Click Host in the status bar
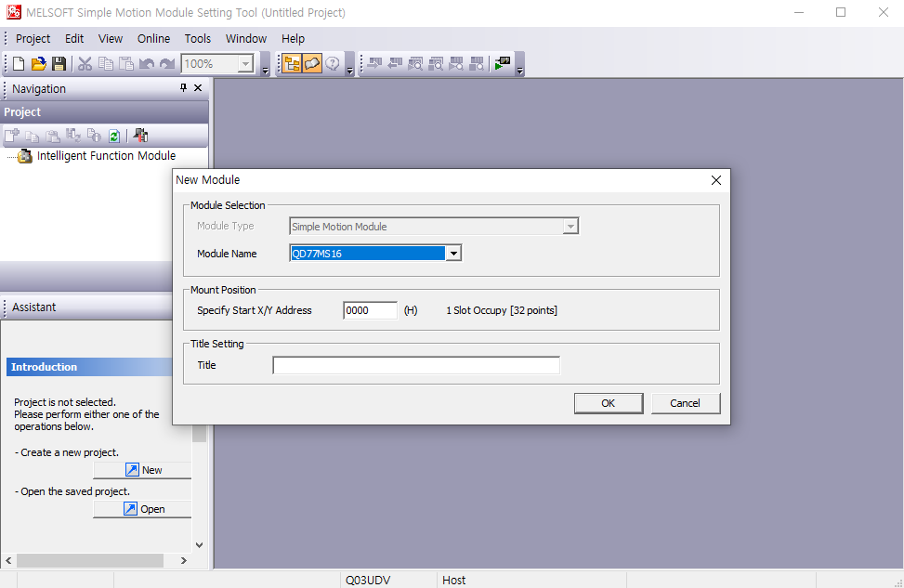 tap(453, 580)
